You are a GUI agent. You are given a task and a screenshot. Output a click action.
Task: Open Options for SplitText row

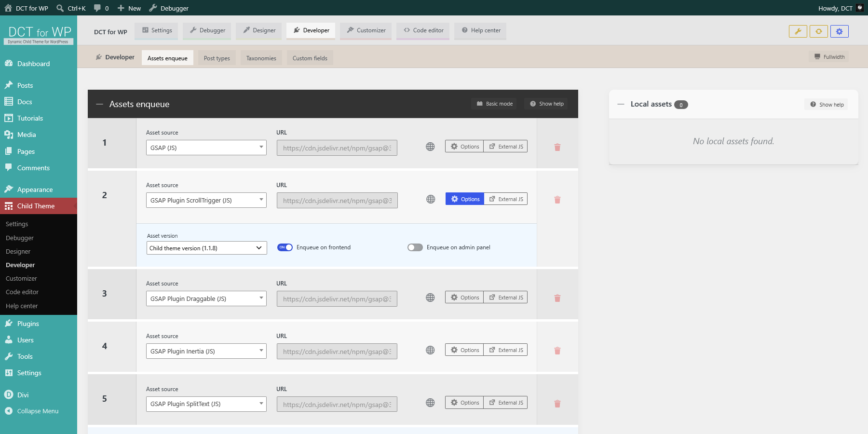[x=464, y=403]
